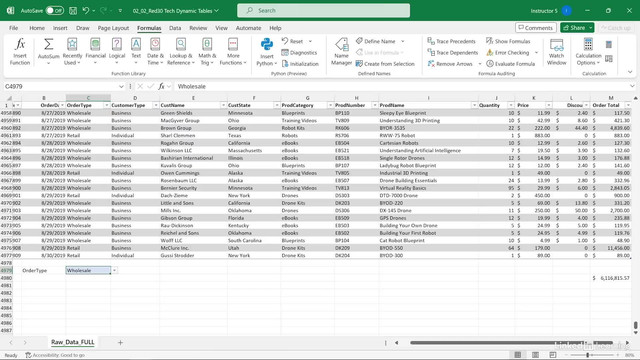
Task: Open the Date & Time functions library
Action: [x=155, y=51]
